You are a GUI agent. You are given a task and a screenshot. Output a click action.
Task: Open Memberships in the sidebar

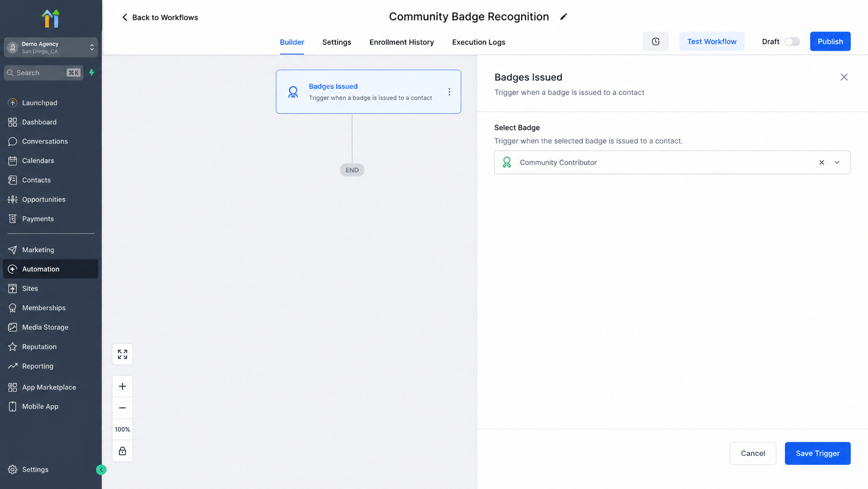(x=50, y=308)
